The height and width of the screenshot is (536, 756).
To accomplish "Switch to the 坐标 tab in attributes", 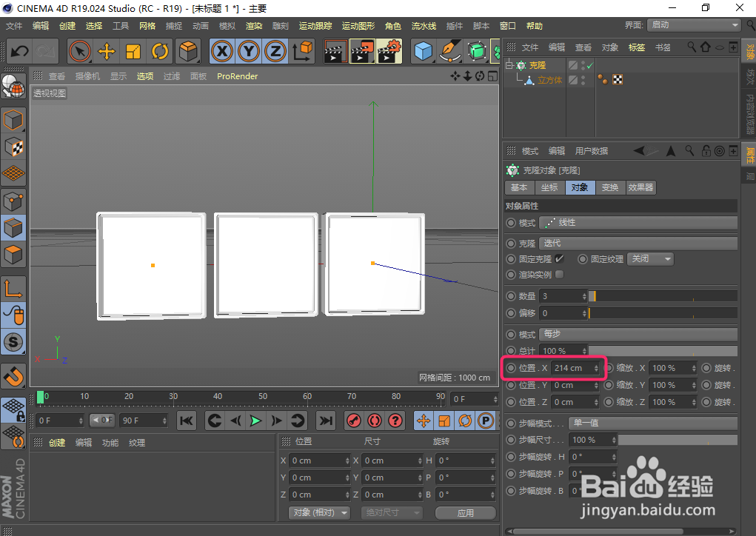I will 549,187.
